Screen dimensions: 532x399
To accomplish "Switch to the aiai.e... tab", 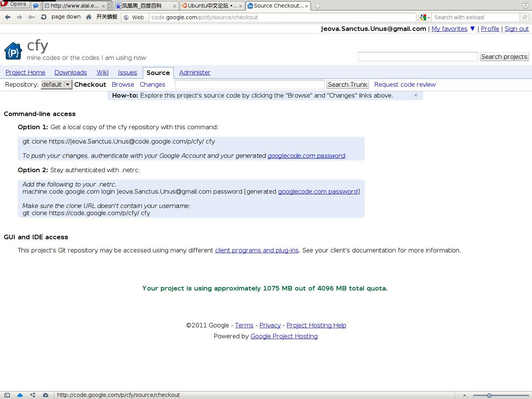I will (x=75, y=6).
